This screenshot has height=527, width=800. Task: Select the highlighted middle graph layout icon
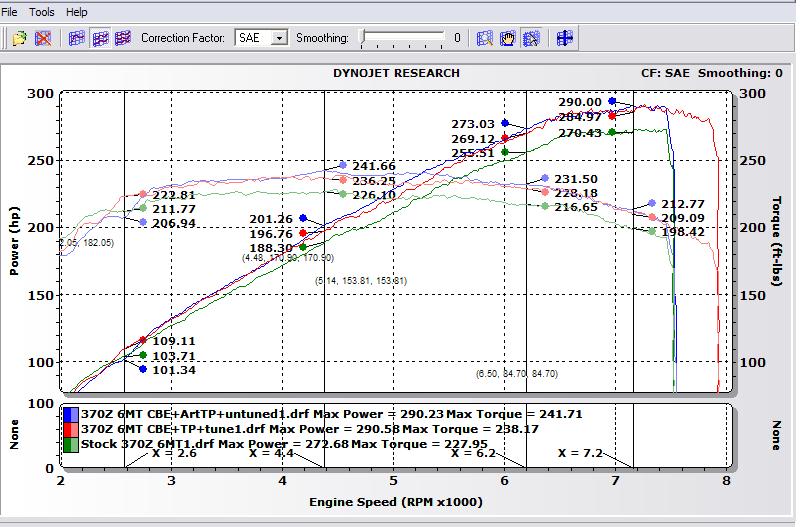pyautogui.click(x=100, y=38)
